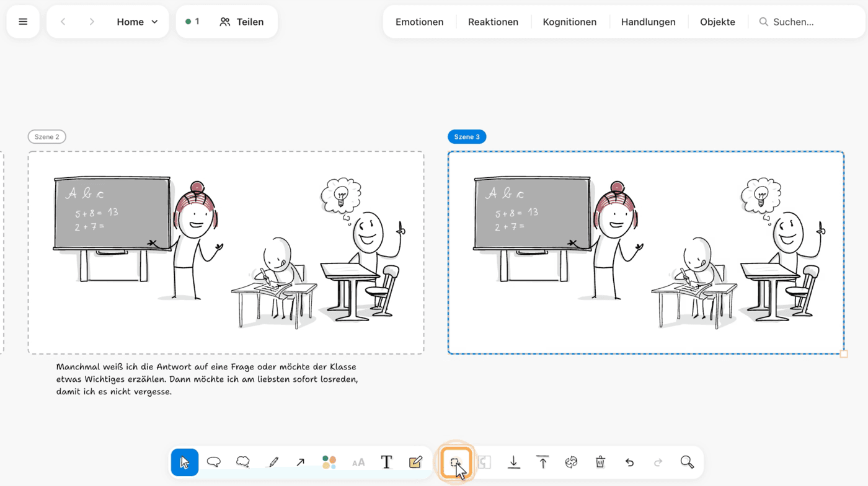This screenshot has width=868, height=486.
Task: Open the color palette dots
Action: [x=329, y=462]
